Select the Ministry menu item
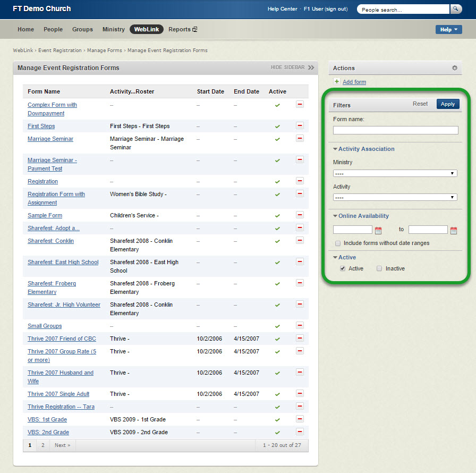The image size is (476, 473). point(114,30)
